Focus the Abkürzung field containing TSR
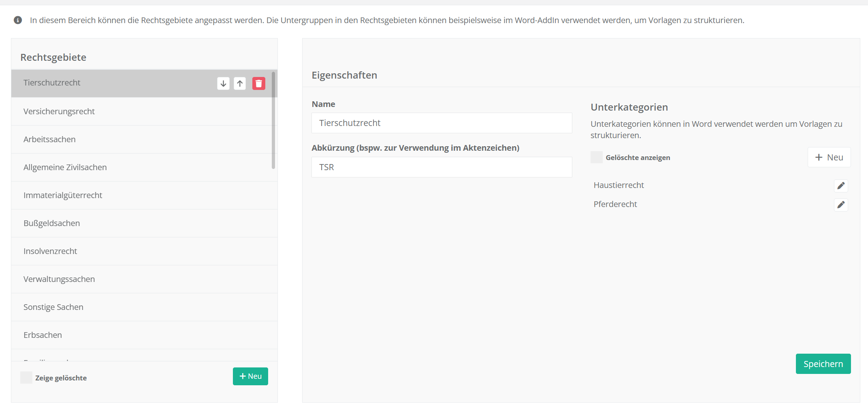This screenshot has height=412, width=868. 441,167
